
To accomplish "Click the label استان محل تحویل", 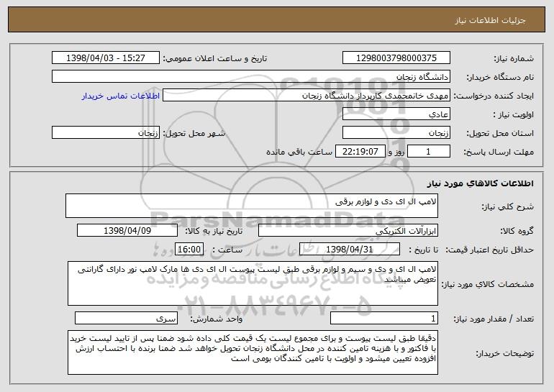I will pyautogui.click(x=500, y=133).
